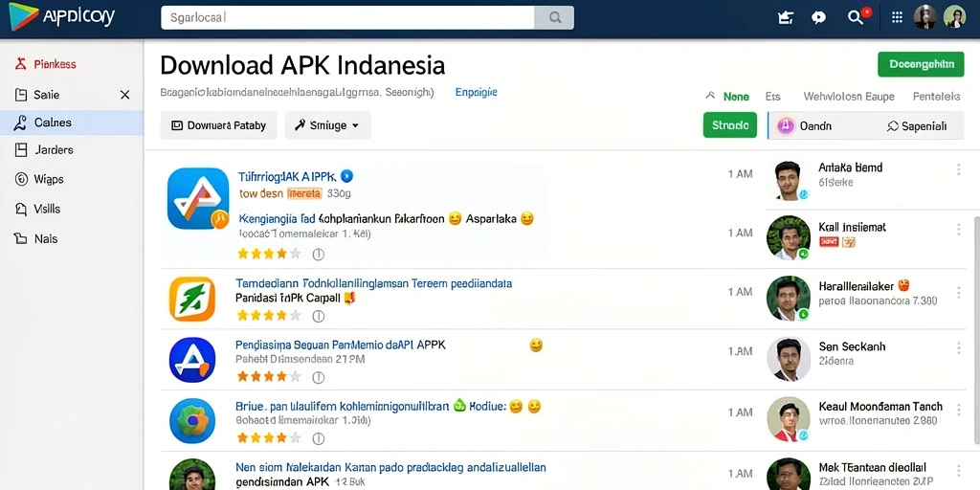Click info icon under Pahebi Dimsendeao rating
980x490 pixels.
pyautogui.click(x=318, y=377)
